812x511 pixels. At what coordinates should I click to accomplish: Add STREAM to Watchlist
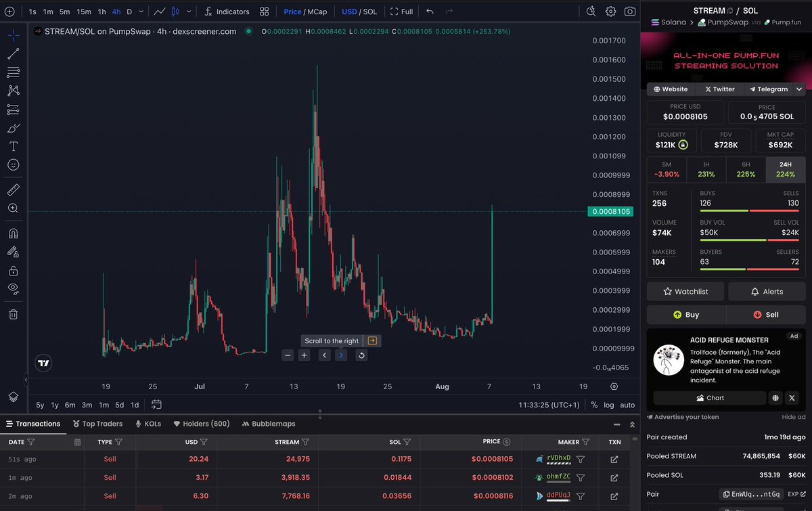[x=685, y=292]
